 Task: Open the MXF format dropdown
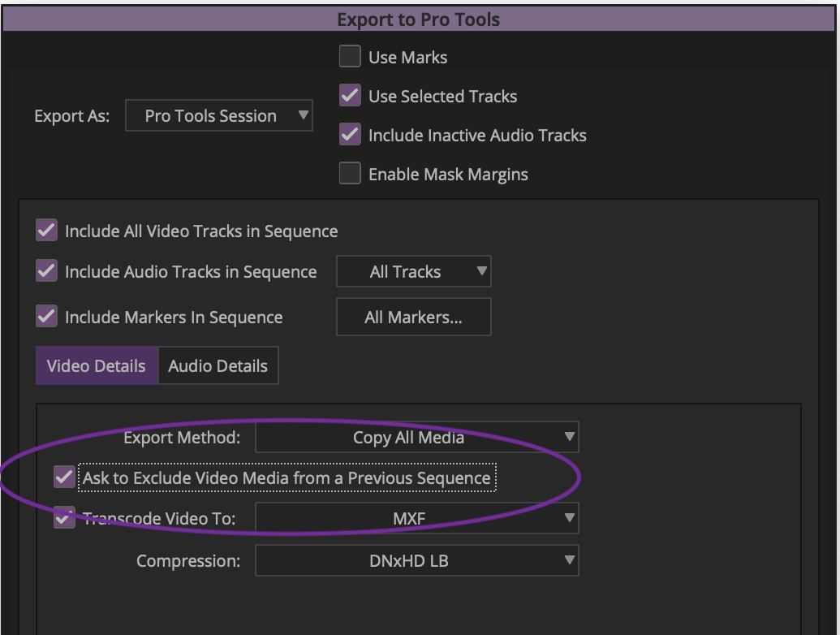point(416,517)
